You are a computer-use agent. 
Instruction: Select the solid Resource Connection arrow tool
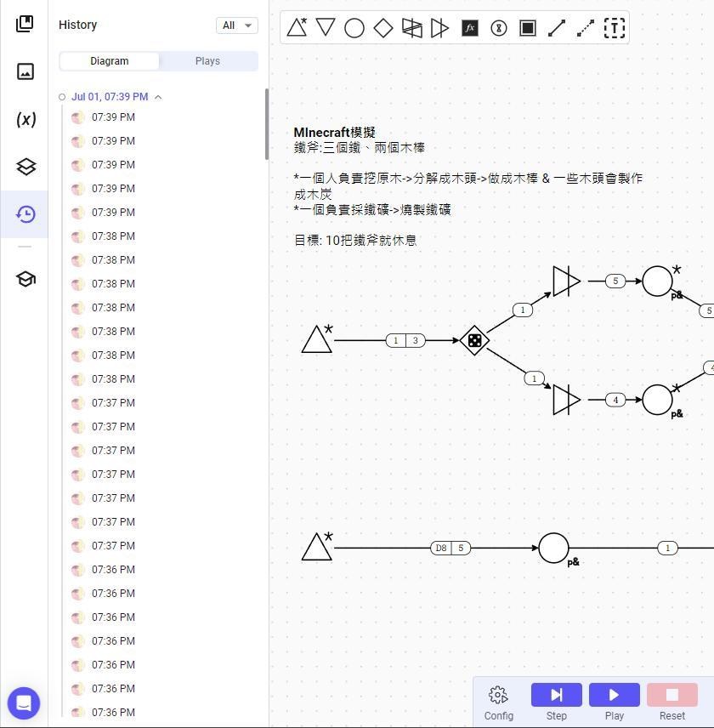(x=557, y=28)
